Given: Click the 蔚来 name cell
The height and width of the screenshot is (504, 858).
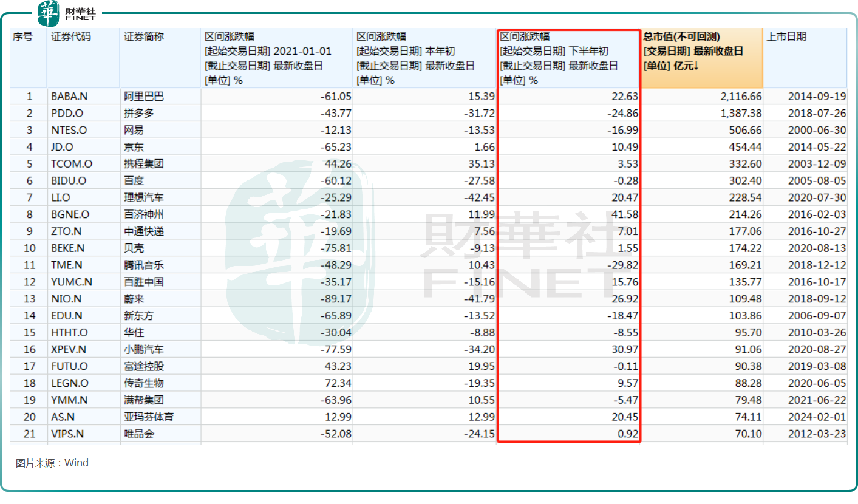Looking at the screenshot, I should pos(160,299).
